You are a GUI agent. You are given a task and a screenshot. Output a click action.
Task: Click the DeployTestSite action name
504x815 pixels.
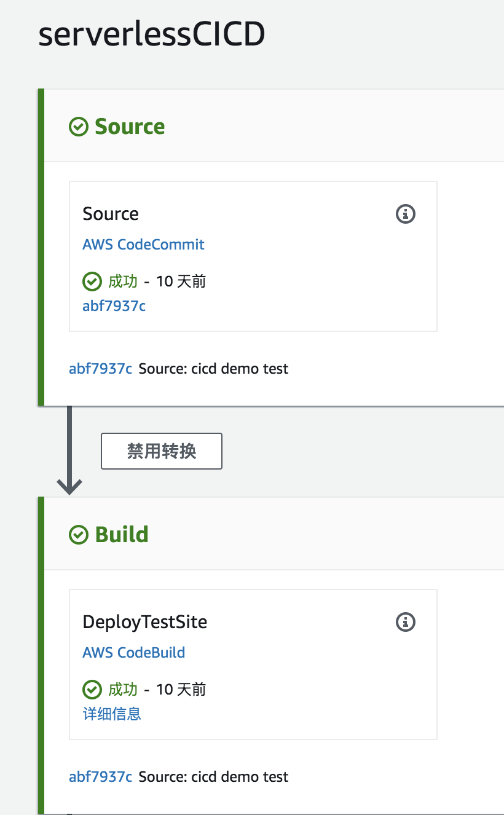[x=145, y=622]
